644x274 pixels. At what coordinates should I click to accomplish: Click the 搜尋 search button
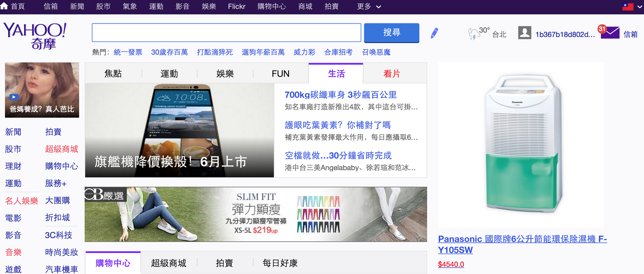point(391,33)
